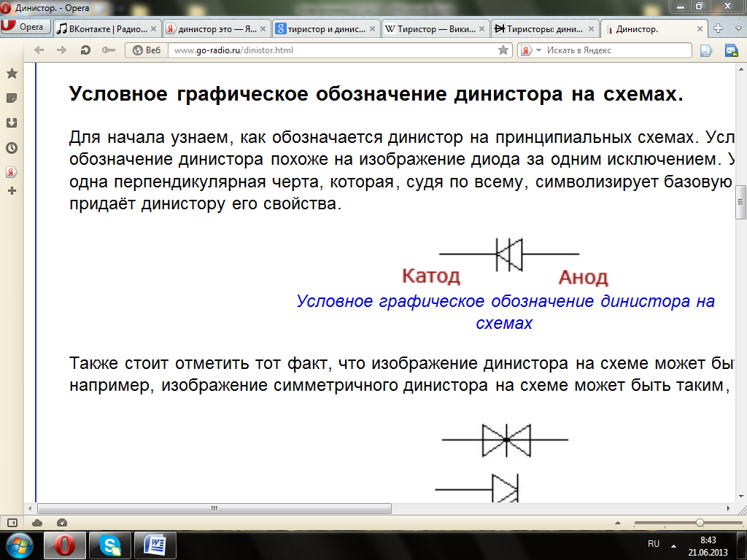Image resolution: width=747 pixels, height=560 pixels.
Task: Close the динистор это Яндекс tab
Action: pos(263,29)
